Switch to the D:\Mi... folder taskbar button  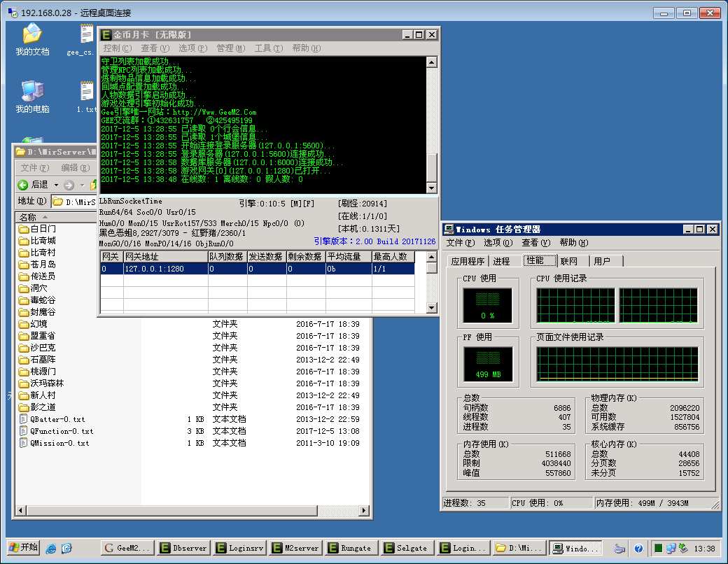click(519, 548)
